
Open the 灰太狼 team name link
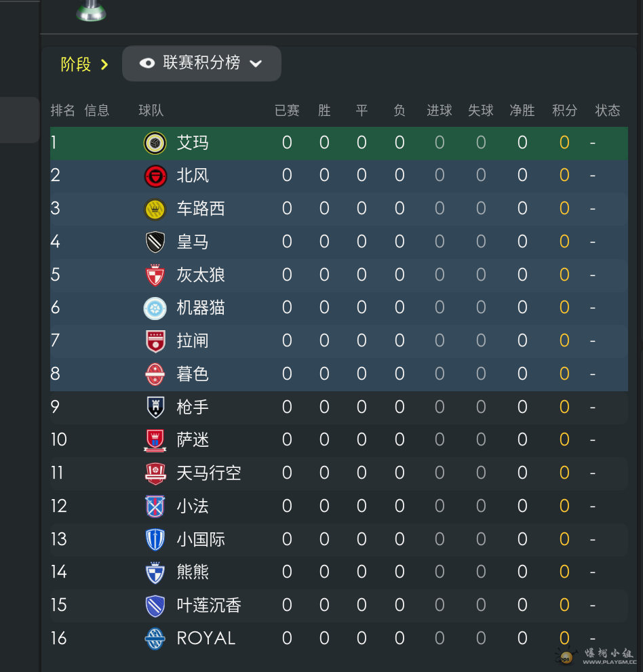[x=201, y=275]
